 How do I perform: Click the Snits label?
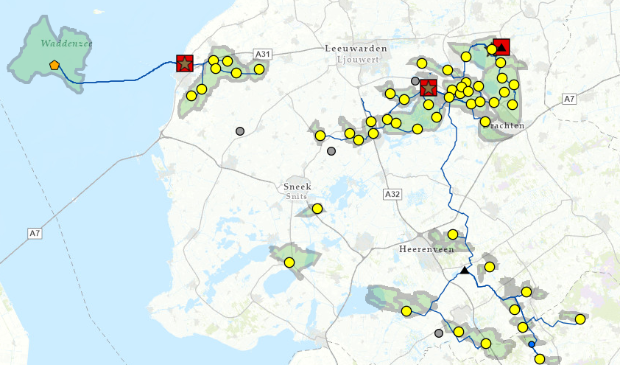coord(297,196)
